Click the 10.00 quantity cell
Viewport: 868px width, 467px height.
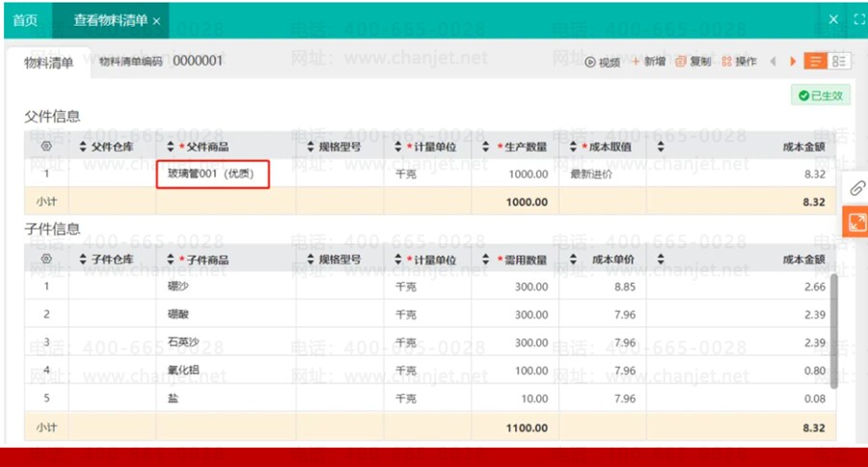515,398
